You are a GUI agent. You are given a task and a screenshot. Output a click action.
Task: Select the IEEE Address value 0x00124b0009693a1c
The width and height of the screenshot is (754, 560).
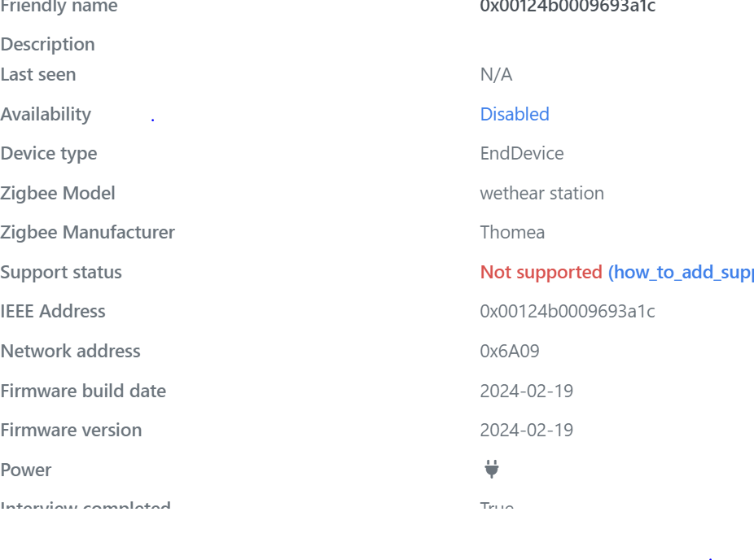tap(568, 311)
